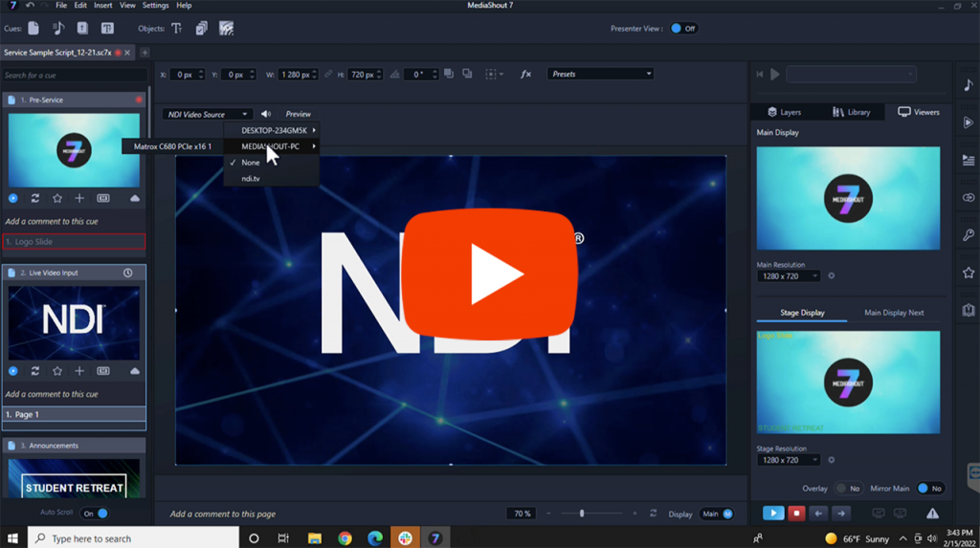980x548 pixels.
Task: Select the Logo Slide page row
Action: (74, 241)
